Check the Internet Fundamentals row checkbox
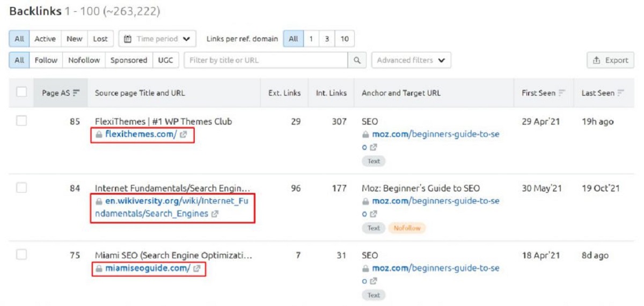Image resolution: width=644 pixels, height=306 pixels. click(x=21, y=188)
